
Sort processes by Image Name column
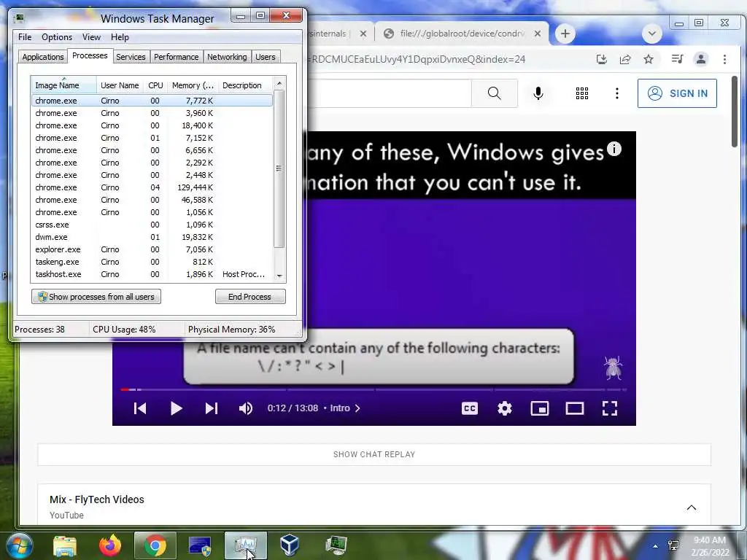coord(63,85)
